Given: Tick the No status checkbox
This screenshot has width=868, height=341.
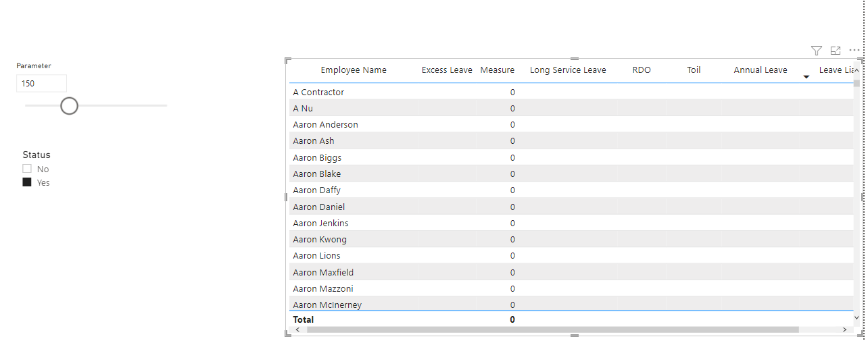Looking at the screenshot, I should point(27,169).
